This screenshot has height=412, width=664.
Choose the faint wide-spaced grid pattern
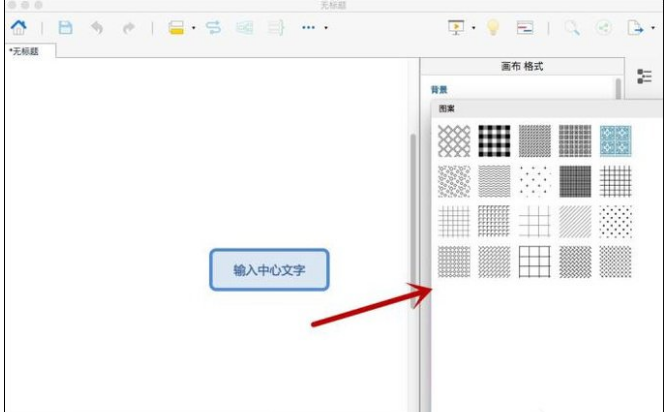(535, 221)
